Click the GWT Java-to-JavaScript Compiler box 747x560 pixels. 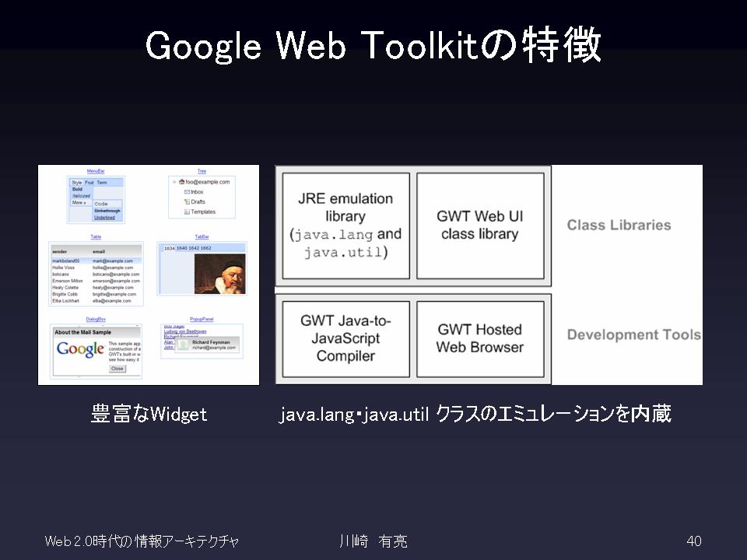coord(345,338)
